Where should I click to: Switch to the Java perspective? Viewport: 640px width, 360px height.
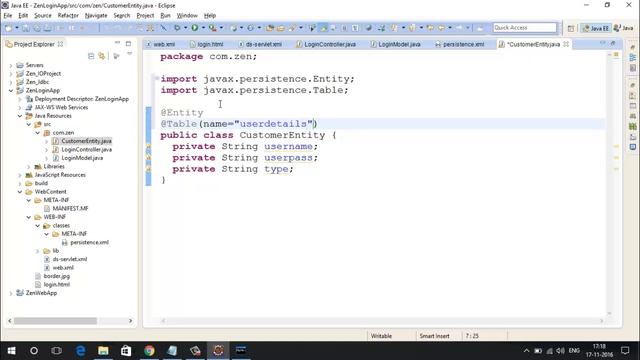tap(624, 28)
